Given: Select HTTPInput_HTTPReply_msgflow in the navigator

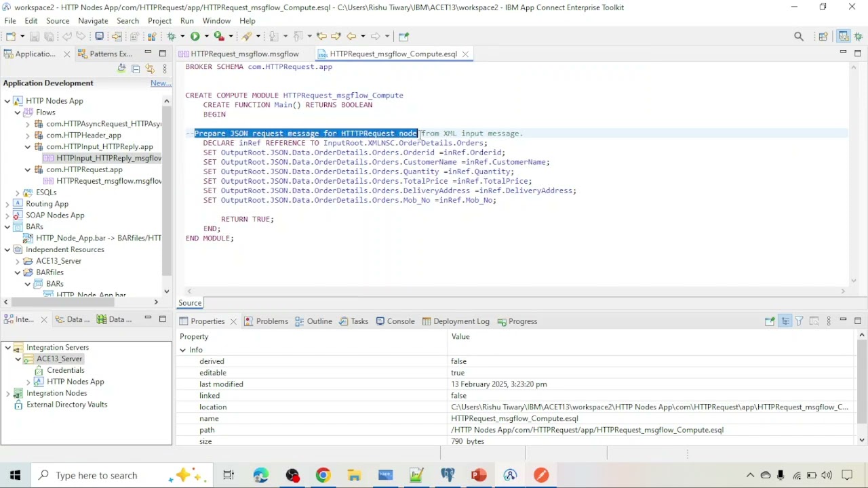Looking at the screenshot, I should coord(103,158).
